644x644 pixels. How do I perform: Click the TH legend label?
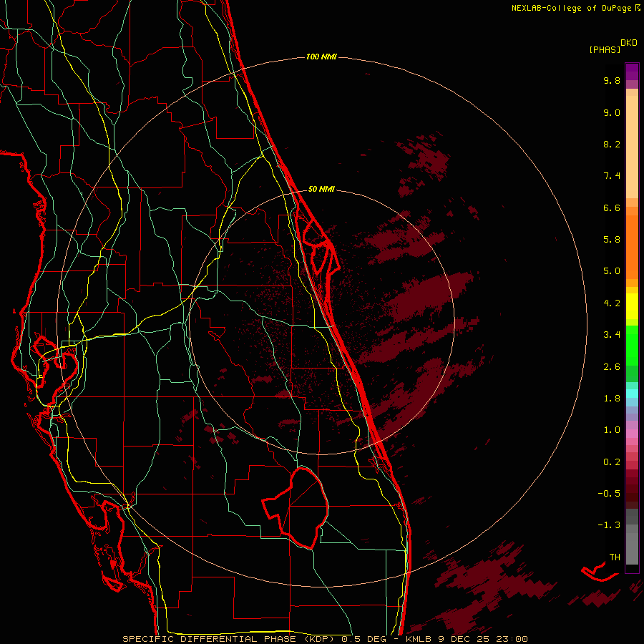[x=615, y=557]
